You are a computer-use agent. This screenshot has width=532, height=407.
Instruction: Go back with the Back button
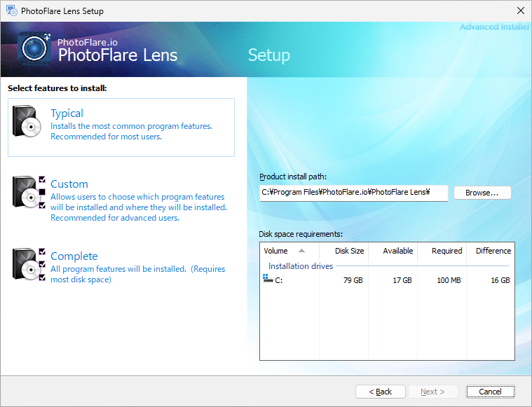click(381, 392)
